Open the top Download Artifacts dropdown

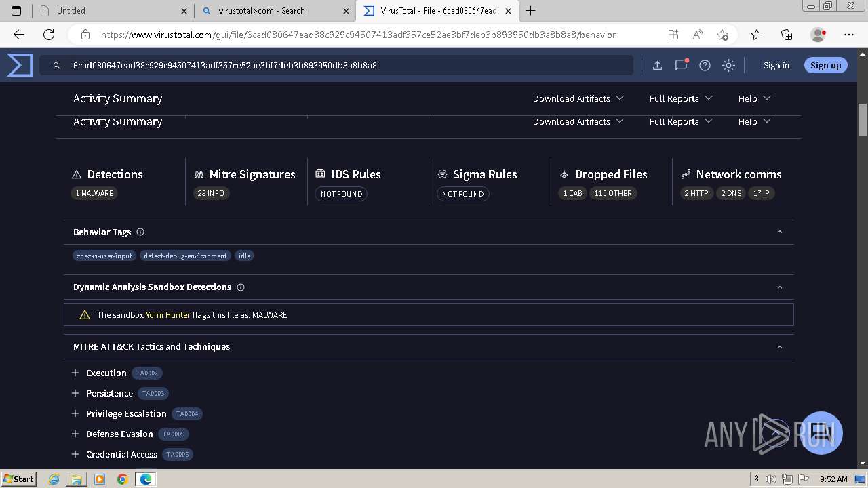(578, 98)
